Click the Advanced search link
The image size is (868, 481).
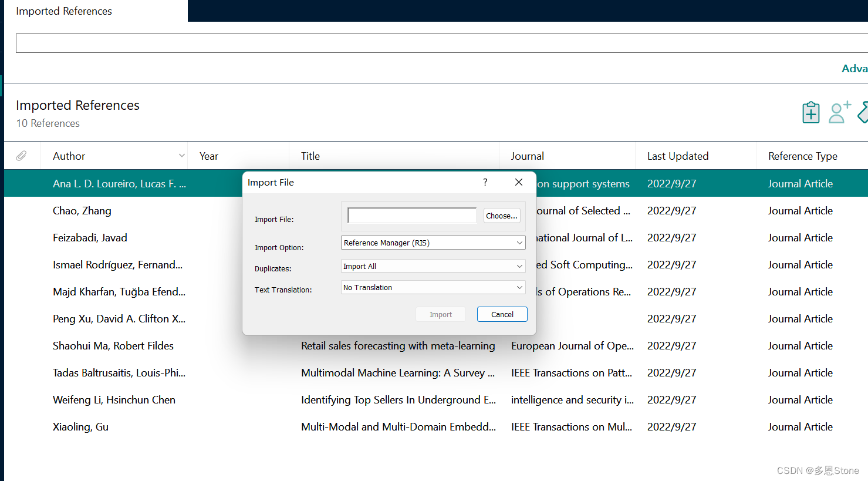(x=855, y=68)
